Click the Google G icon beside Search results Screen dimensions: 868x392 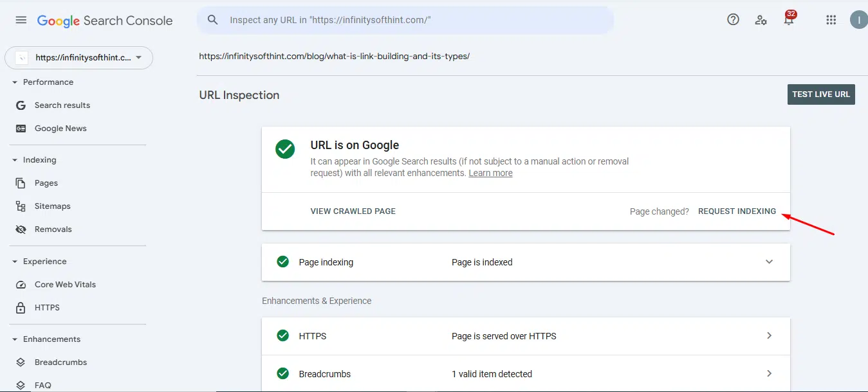tap(21, 105)
